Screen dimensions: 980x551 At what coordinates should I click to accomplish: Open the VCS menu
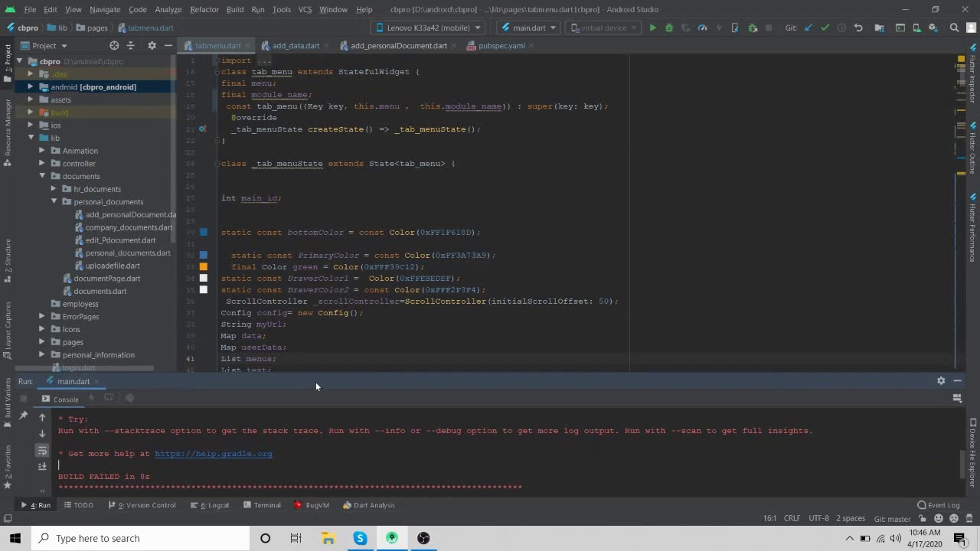coord(305,9)
